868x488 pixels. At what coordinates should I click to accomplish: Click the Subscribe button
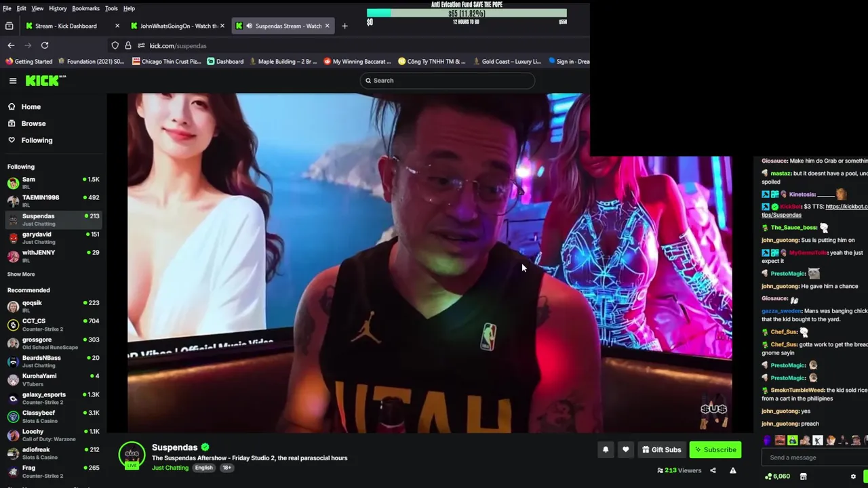pos(715,449)
